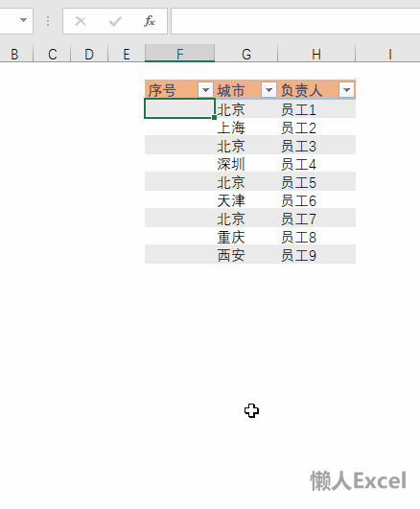Click the Enter checkmark formula bar icon
Image resolution: width=420 pixels, height=509 pixels.
tap(115, 21)
